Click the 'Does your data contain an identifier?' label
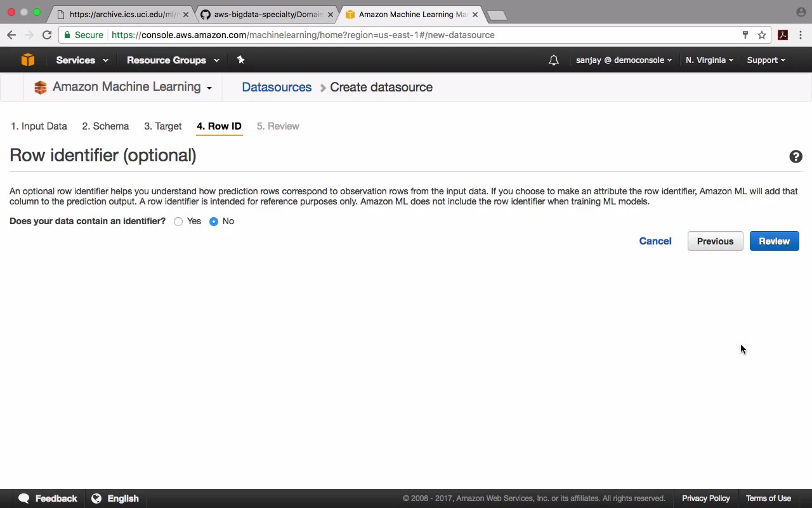 point(88,222)
